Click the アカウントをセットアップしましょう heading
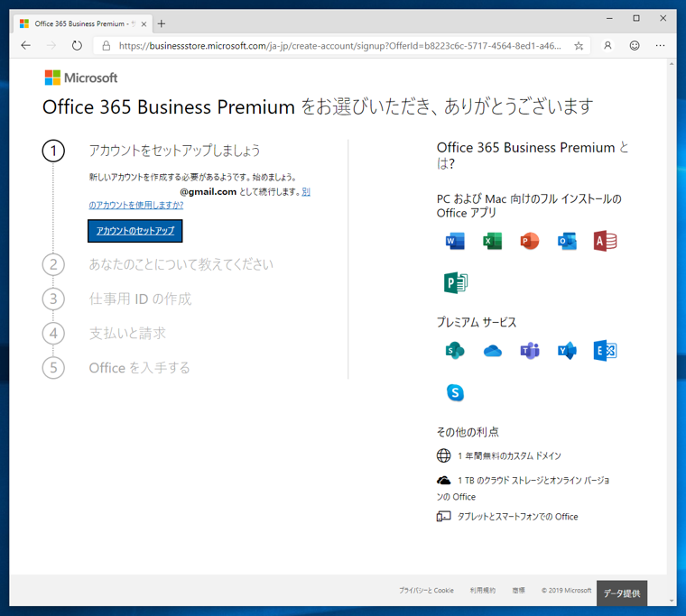 (x=174, y=151)
